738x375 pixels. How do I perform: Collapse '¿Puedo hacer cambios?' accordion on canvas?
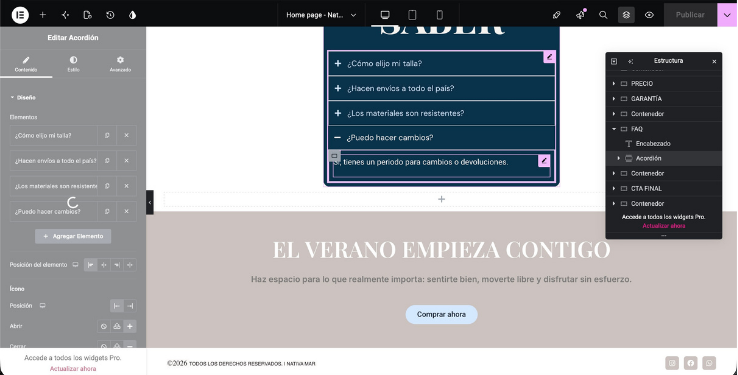tap(441, 138)
